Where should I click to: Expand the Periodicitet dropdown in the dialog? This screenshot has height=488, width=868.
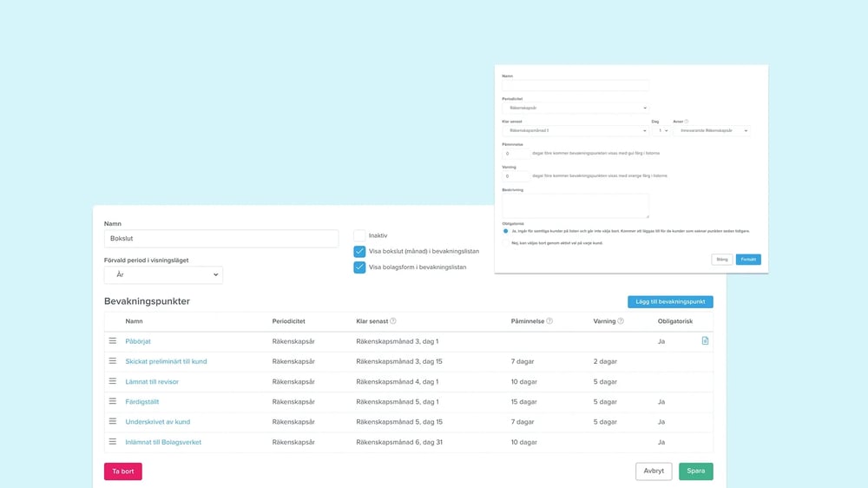575,109
